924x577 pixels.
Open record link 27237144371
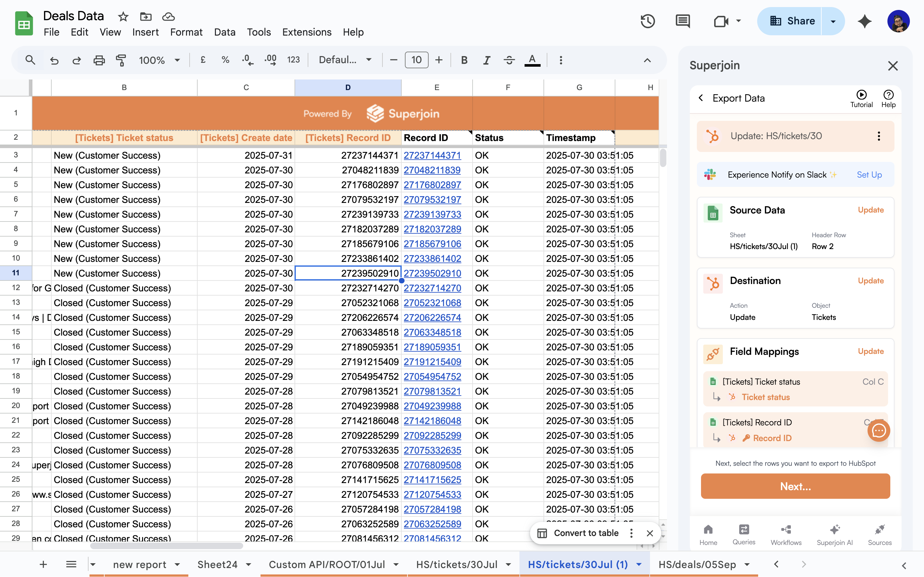(432, 155)
